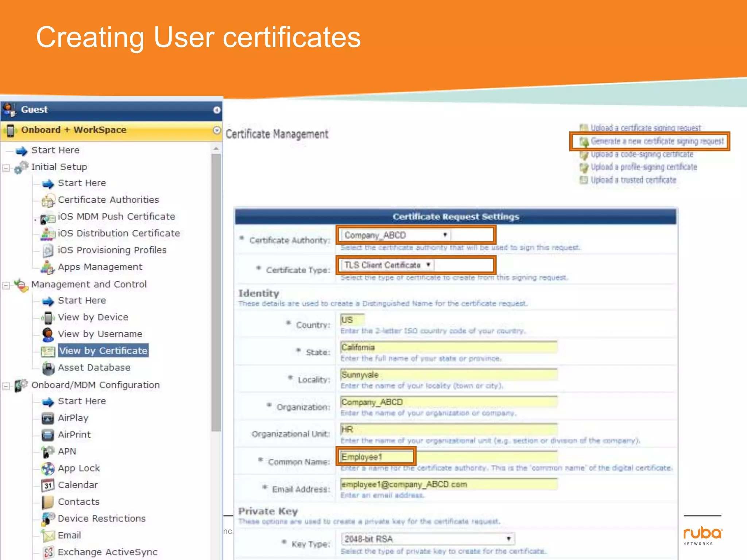Click the Locality input field
Image resolution: width=747 pixels, height=560 pixels.
[449, 374]
